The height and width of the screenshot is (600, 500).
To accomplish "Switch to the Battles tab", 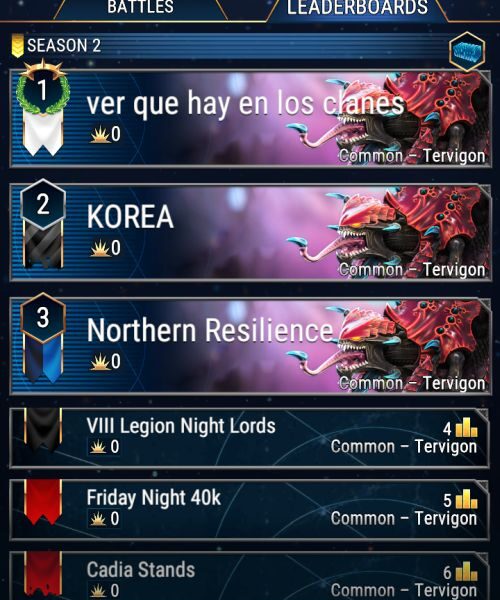I will (140, 8).
